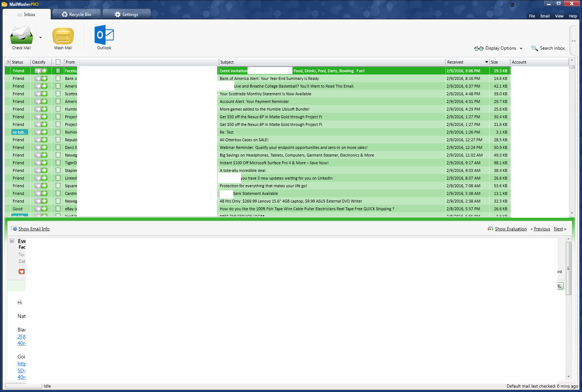Thumbs up Bank of America Alert email
Screen dimensions: 582x392
point(45,78)
